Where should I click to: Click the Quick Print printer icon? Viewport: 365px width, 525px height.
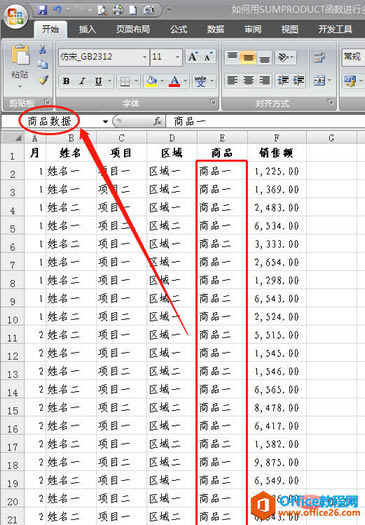(x=118, y=10)
